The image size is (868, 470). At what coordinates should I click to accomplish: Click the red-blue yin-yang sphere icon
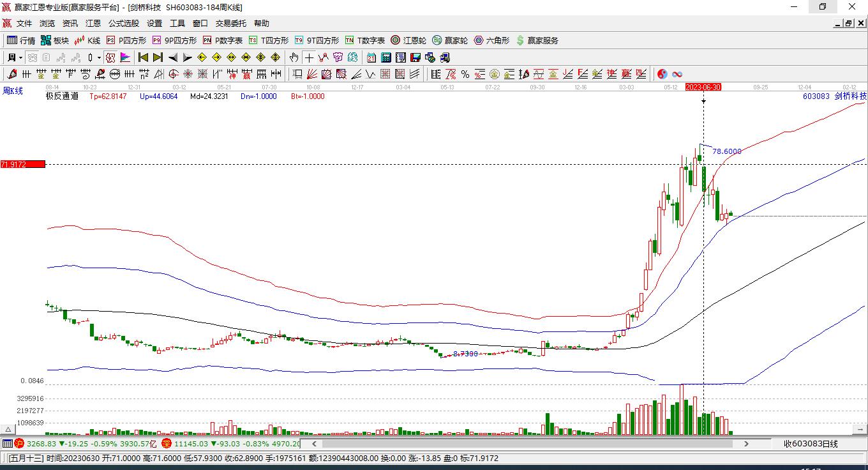click(x=662, y=74)
